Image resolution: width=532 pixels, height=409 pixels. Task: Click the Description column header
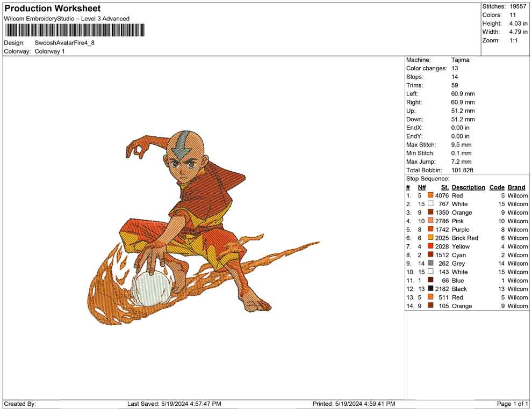tap(468, 187)
